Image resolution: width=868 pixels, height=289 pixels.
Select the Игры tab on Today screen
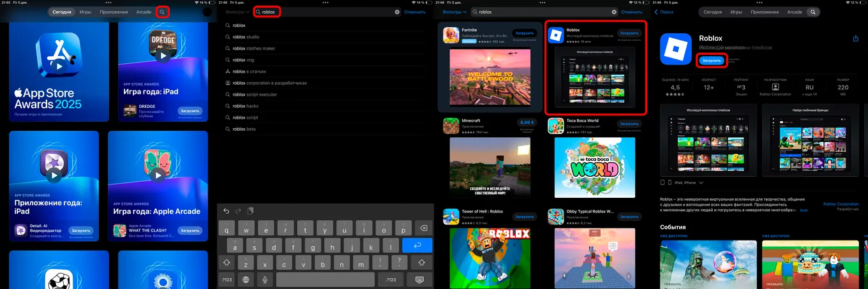pyautogui.click(x=86, y=12)
